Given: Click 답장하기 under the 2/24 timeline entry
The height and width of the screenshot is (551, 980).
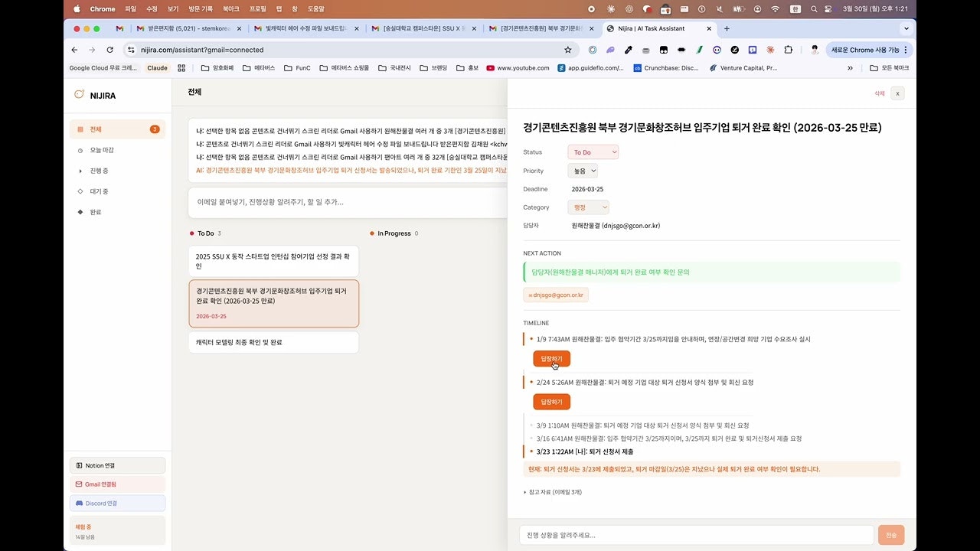Looking at the screenshot, I should [x=551, y=402].
